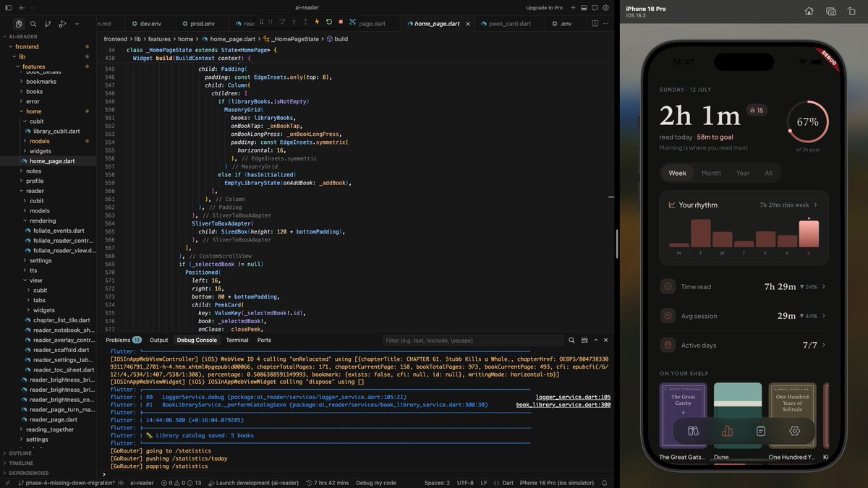Image resolution: width=868 pixels, height=488 pixels.
Task: Open the chat icon in title bar
Action: (595, 7)
